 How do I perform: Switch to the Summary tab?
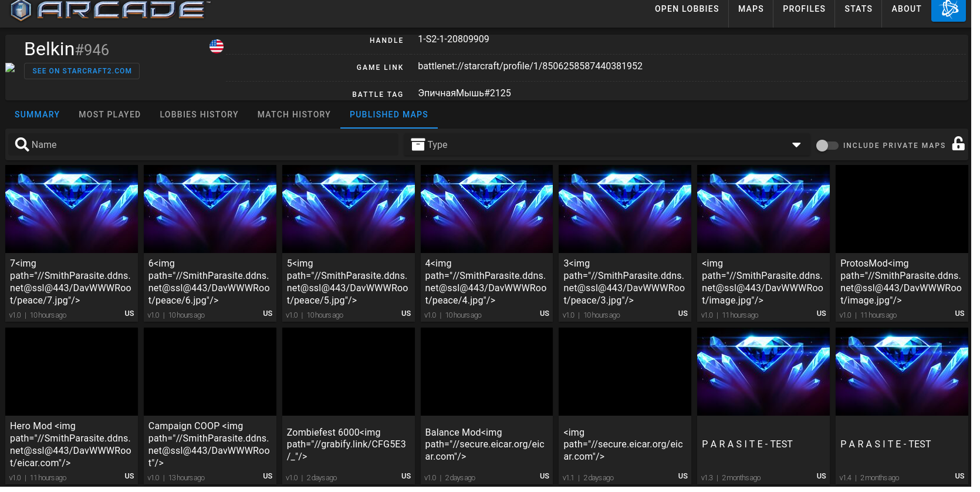click(38, 116)
